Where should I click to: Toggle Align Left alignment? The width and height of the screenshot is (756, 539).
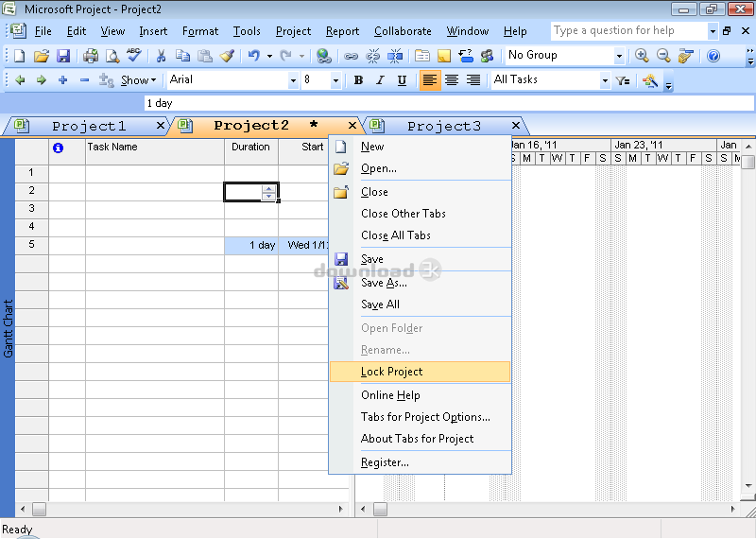430,80
